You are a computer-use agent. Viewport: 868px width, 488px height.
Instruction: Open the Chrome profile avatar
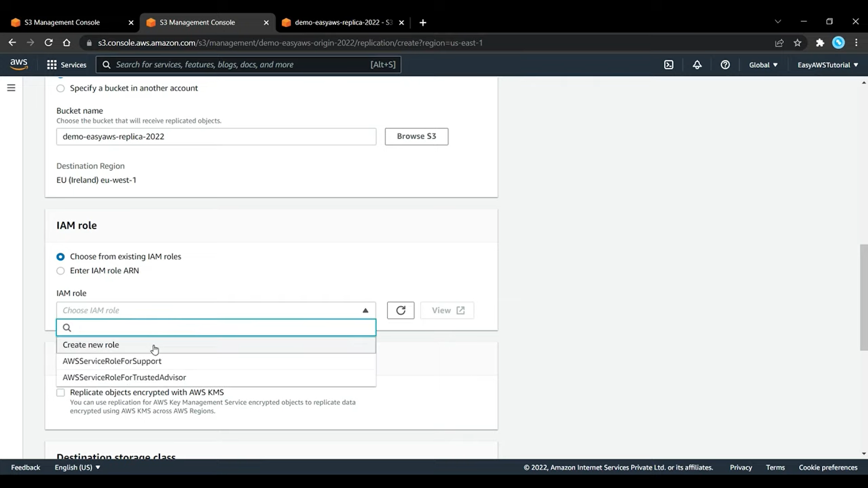[x=838, y=43]
